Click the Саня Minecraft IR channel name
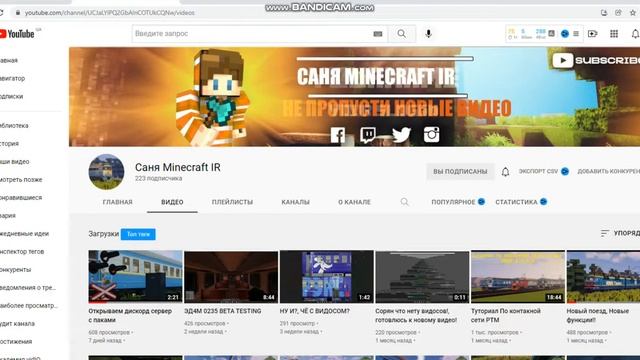This screenshot has height=360, width=640. [x=178, y=167]
